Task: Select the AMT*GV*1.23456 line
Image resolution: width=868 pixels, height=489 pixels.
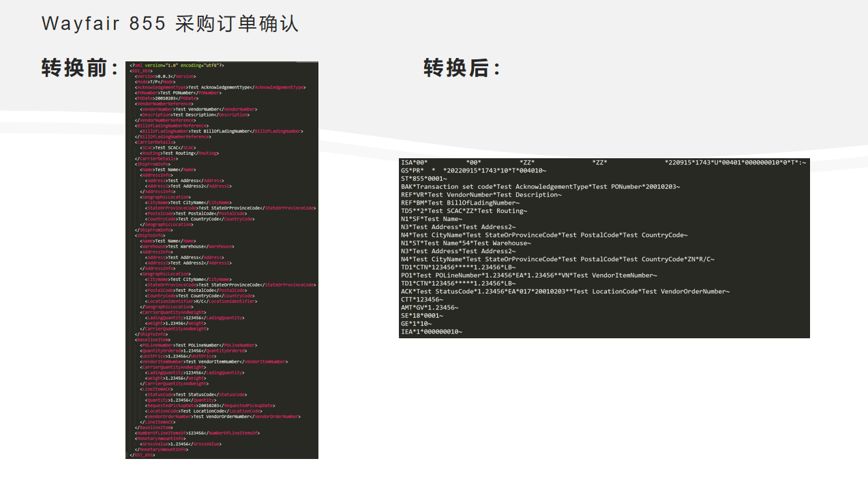Action: 430,308
